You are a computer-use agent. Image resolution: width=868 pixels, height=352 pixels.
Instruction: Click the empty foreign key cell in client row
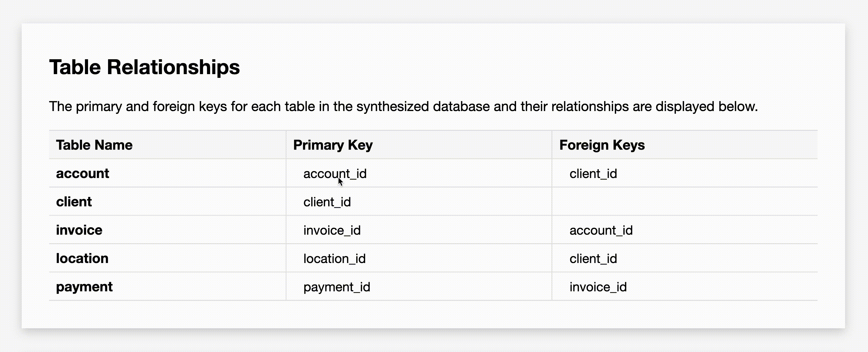pos(684,202)
